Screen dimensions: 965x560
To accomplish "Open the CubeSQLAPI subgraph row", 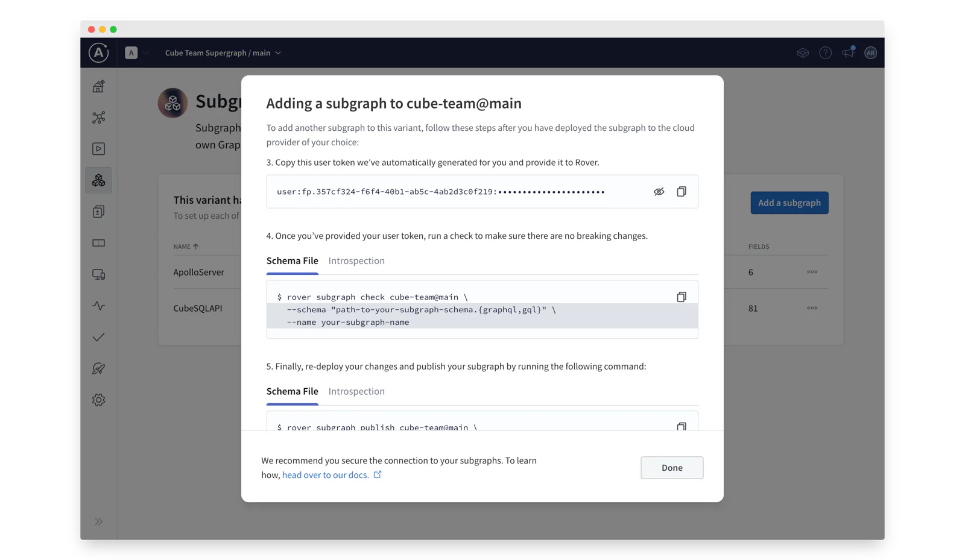I will pos(198,308).
